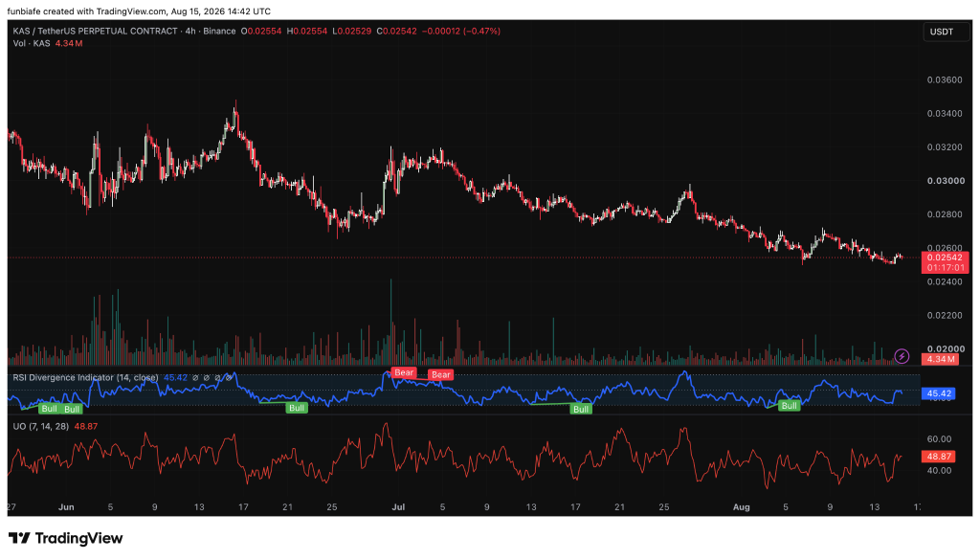Click the Jul label on time axis
The height and width of the screenshot is (560, 980).
398,507
